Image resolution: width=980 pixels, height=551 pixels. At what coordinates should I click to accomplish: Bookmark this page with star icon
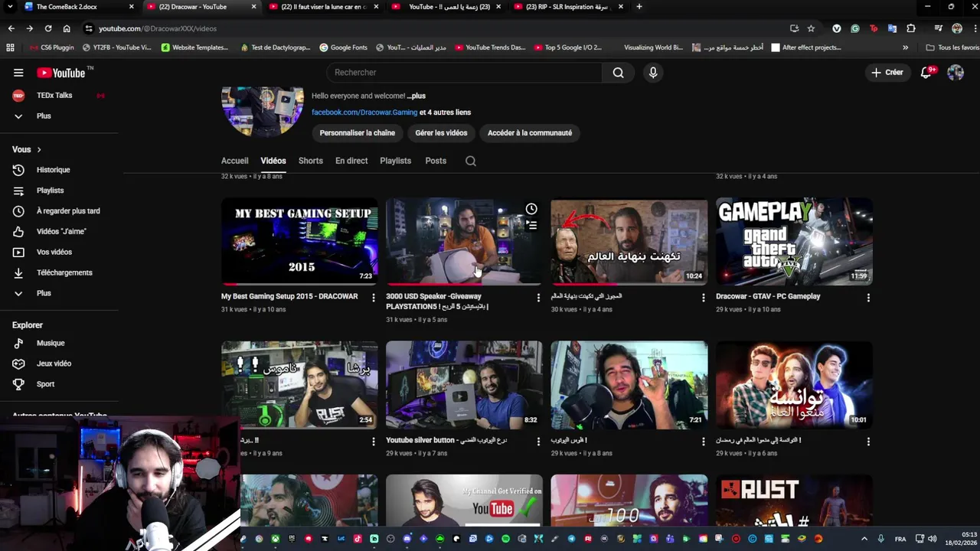811,28
